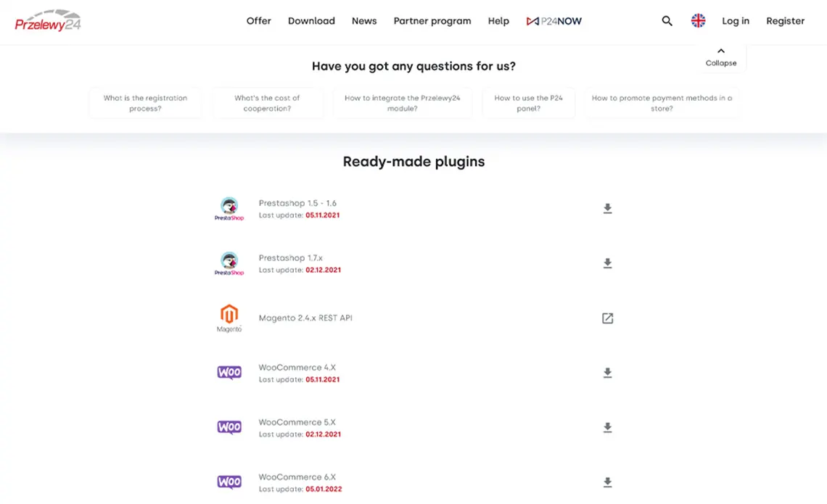The height and width of the screenshot is (504, 827).
Task: Click the 'Ready-made plugins' heading
Action: pos(413,161)
